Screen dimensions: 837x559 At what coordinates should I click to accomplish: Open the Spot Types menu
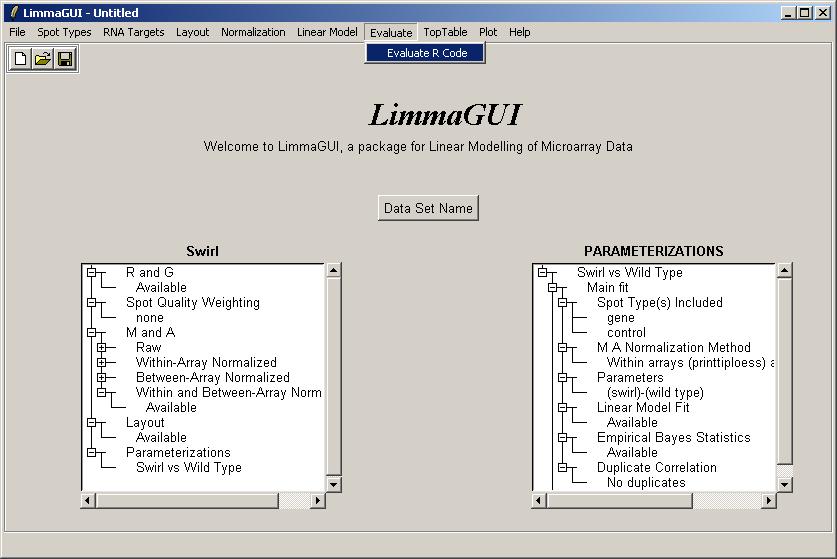tap(64, 32)
